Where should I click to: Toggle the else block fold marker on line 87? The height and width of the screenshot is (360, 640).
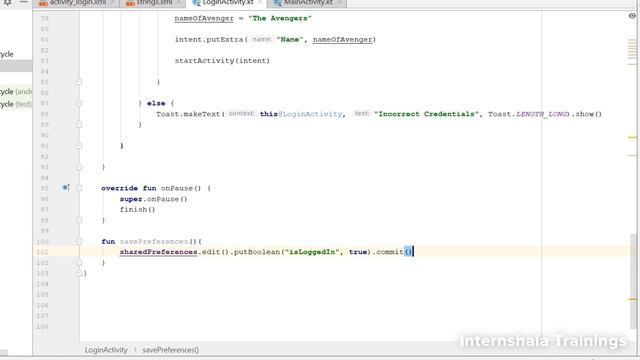tap(79, 103)
